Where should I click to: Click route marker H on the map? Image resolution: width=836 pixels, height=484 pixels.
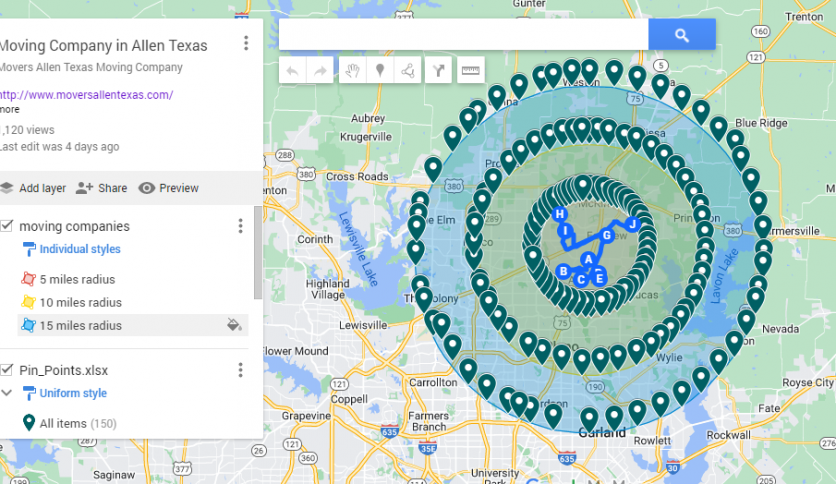pos(559,214)
